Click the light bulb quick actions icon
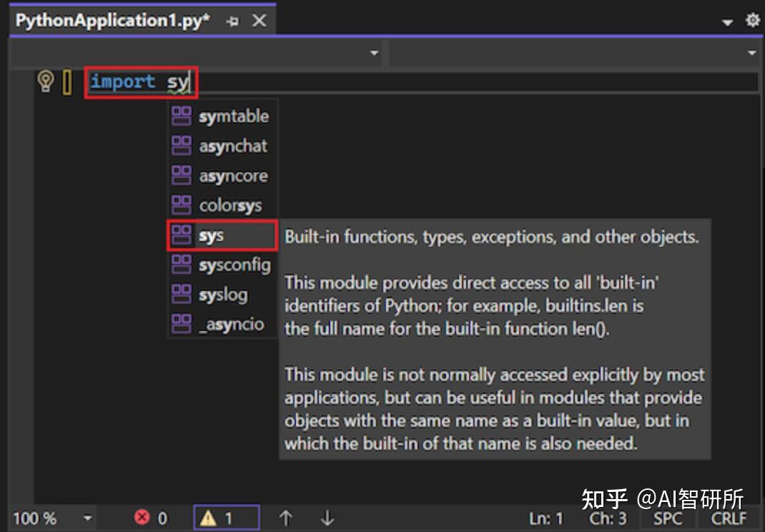This screenshot has width=765, height=532. coord(44,82)
